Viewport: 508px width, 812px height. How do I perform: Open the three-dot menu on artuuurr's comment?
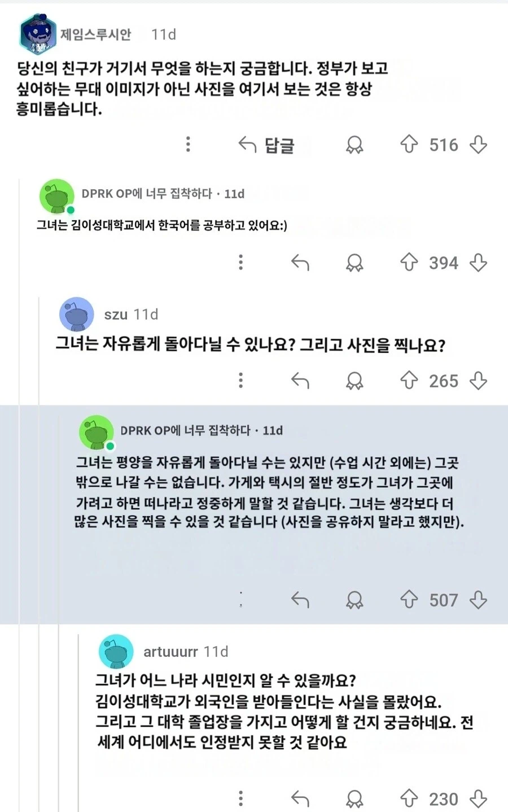(241, 799)
